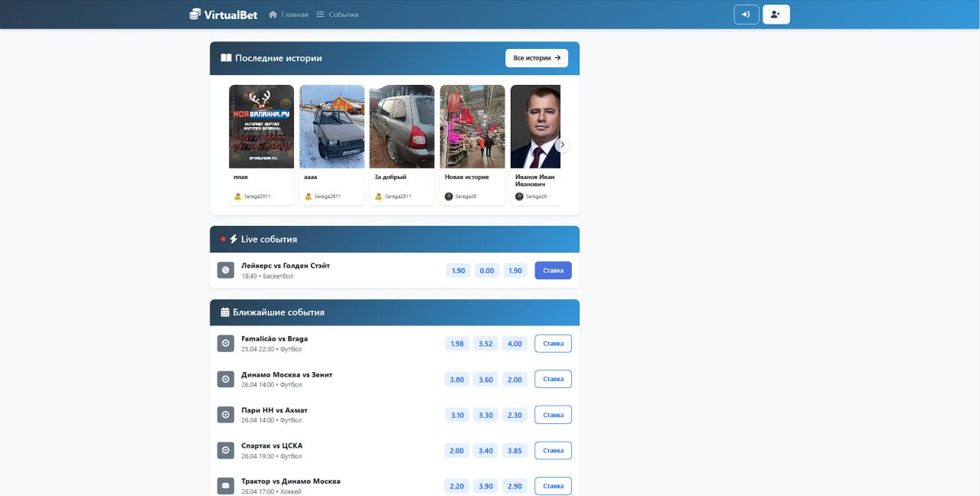The image size is (980, 496).
Task: Click Ставка for Famalicão vs Braga
Action: (553, 344)
